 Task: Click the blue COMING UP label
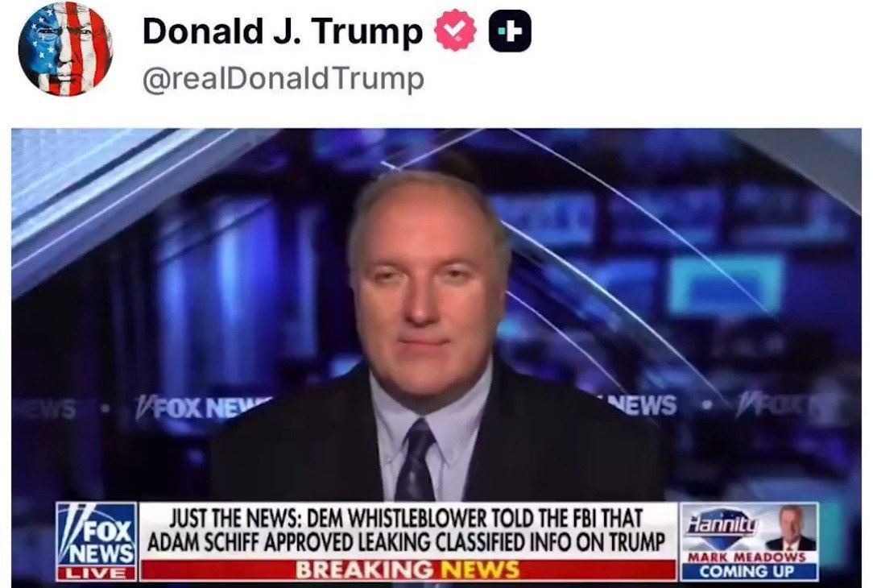click(747, 572)
